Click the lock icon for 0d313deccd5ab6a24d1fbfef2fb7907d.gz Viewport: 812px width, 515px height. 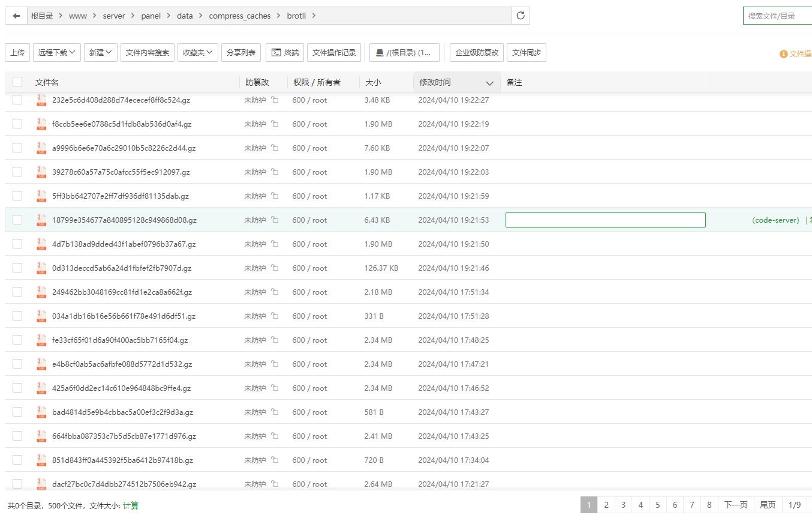[x=275, y=268]
